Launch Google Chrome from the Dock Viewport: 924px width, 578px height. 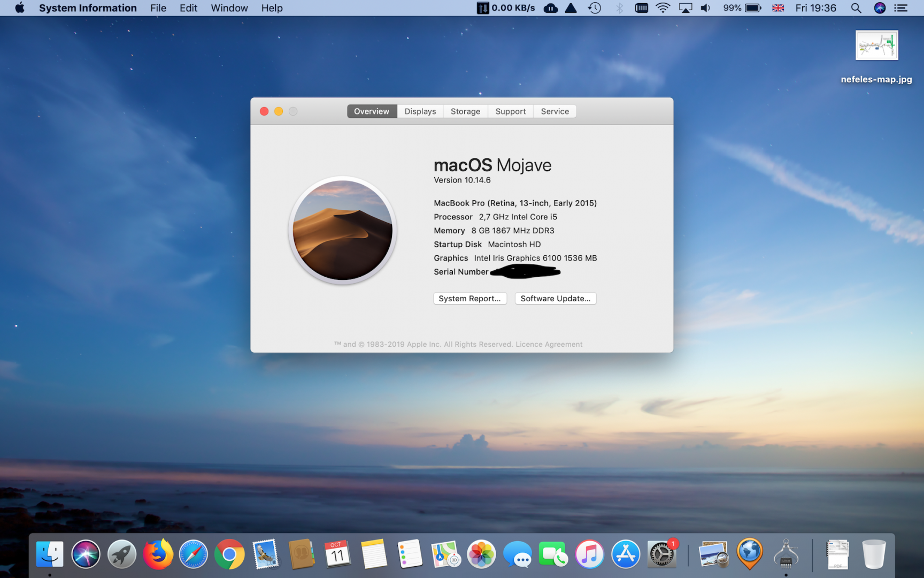(x=229, y=554)
